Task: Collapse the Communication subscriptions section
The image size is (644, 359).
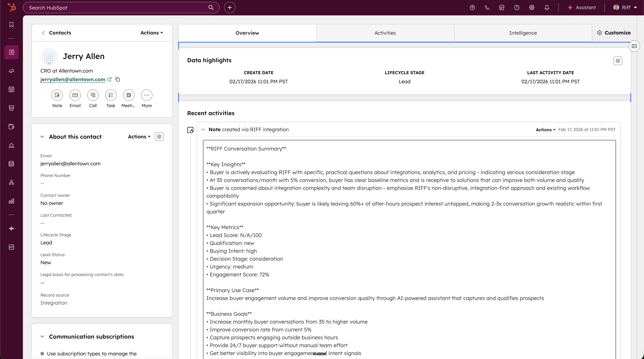Action: point(42,336)
